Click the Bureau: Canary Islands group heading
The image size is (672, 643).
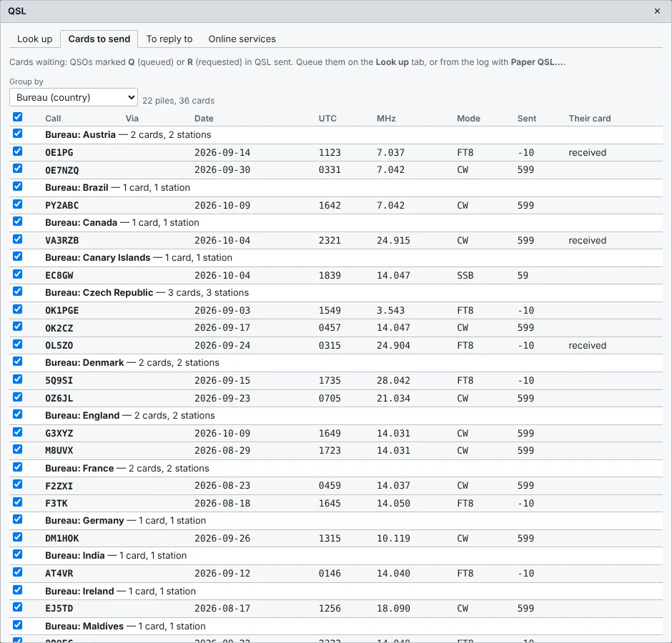[x=139, y=257]
